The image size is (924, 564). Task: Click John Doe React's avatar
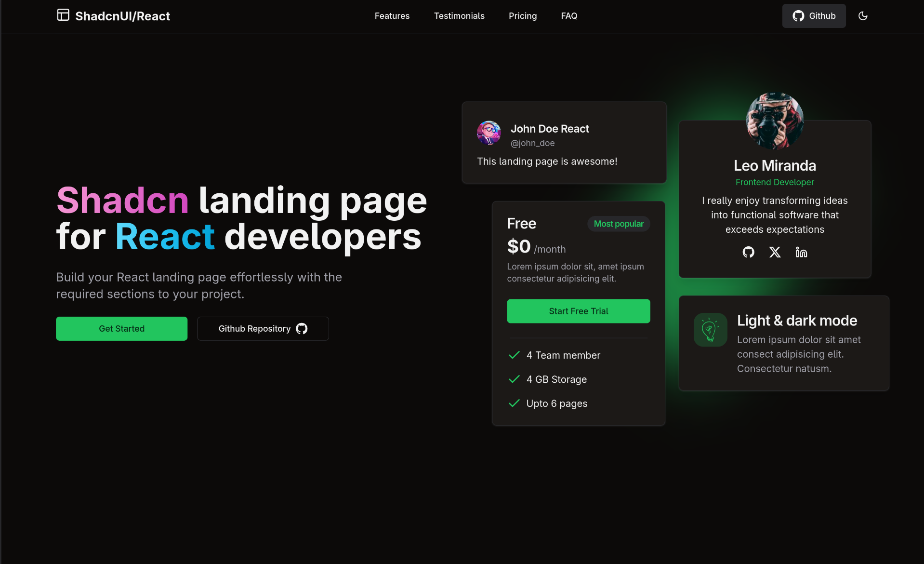pos(488,133)
